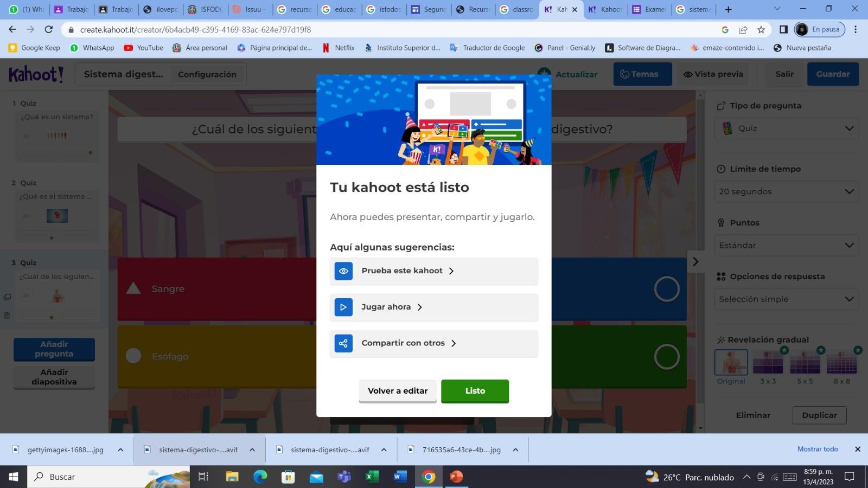Open Traductor de Google bookmark
The image size is (868, 488).
click(487, 48)
